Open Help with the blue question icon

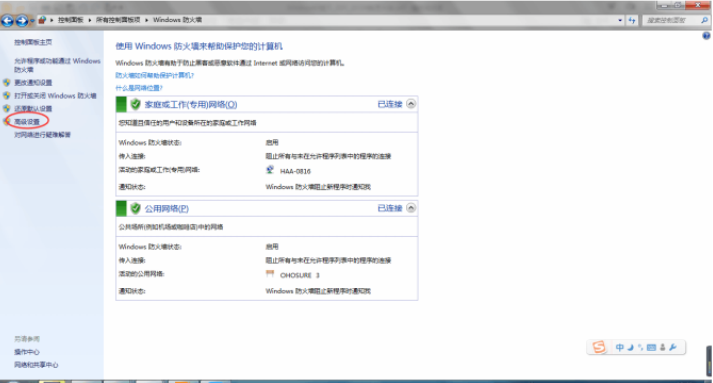click(x=706, y=36)
